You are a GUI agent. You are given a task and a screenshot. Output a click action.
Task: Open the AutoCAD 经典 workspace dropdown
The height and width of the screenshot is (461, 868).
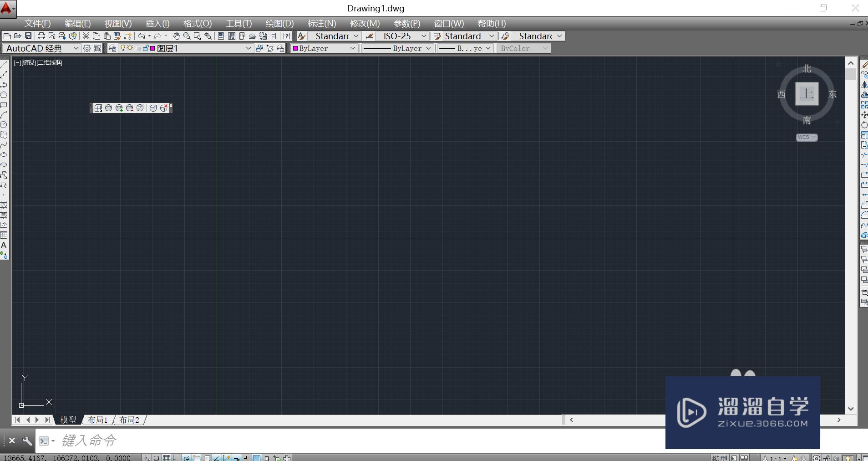click(x=76, y=48)
